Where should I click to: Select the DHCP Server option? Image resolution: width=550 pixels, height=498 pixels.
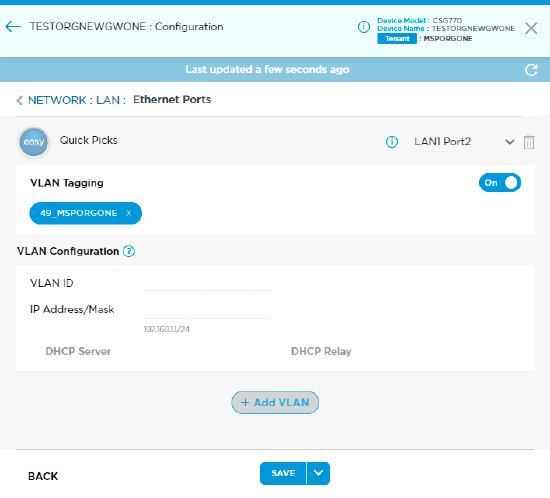click(78, 351)
